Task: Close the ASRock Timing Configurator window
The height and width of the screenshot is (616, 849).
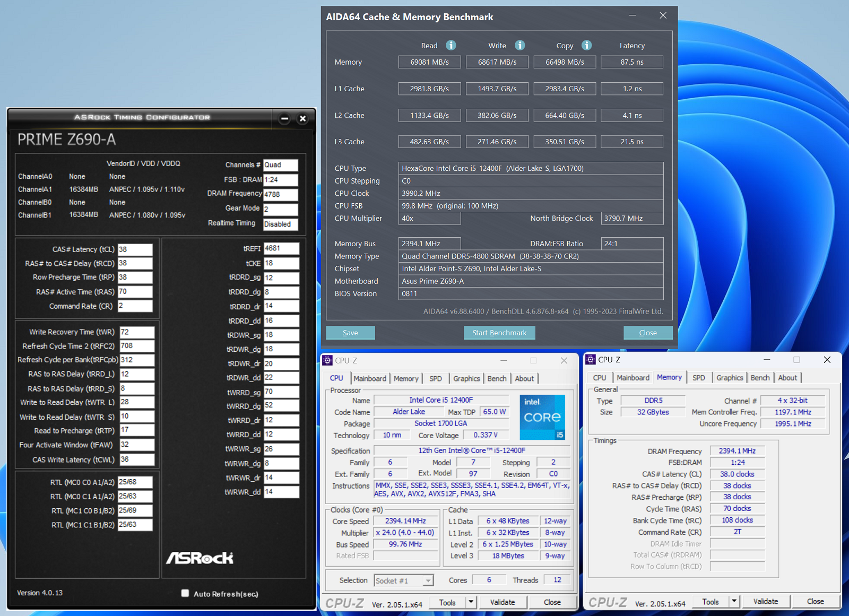Action: pyautogui.click(x=303, y=118)
